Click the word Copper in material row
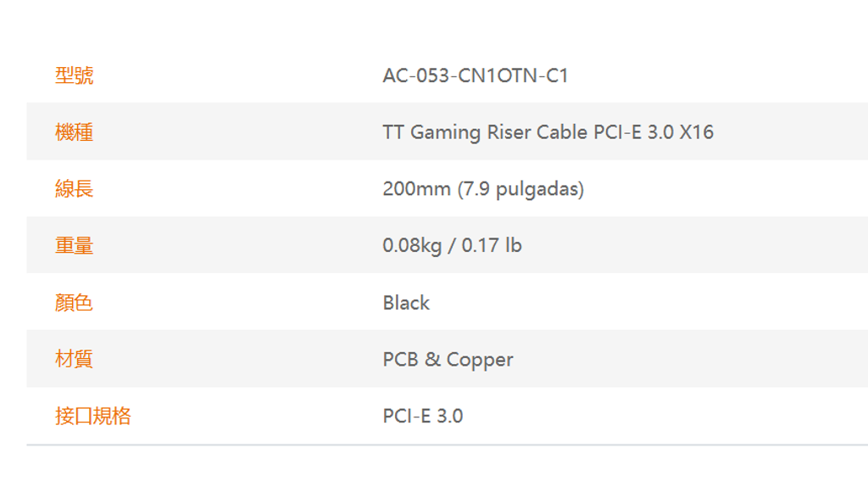 click(480, 360)
